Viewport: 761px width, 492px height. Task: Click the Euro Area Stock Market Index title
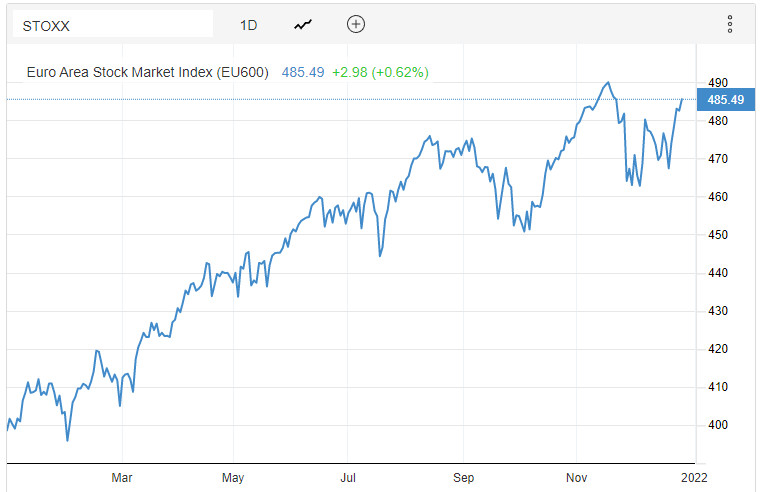147,72
